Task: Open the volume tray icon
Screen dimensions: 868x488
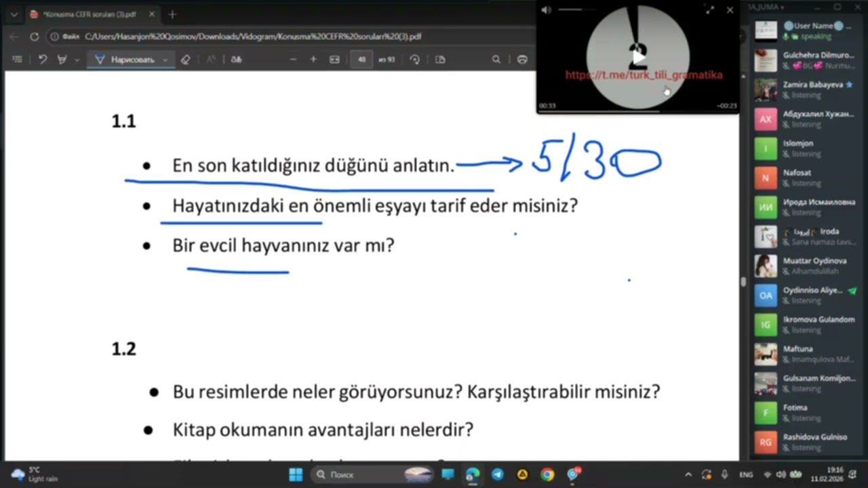Action: pos(781,474)
